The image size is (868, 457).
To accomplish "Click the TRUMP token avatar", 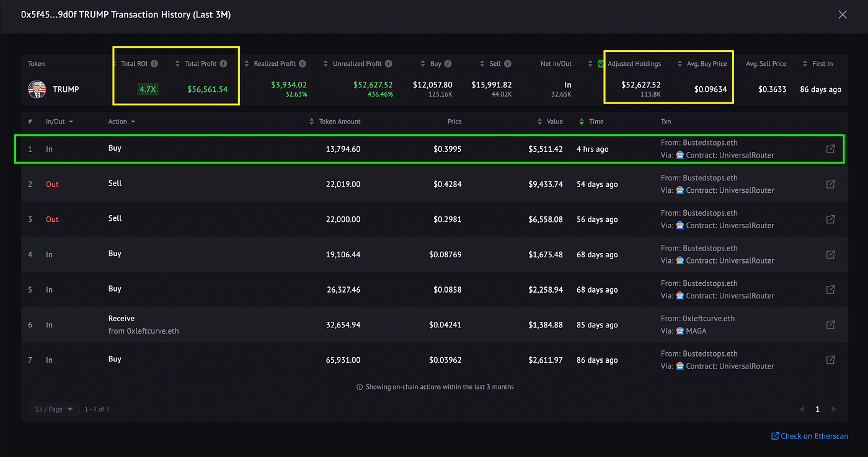I will (37, 89).
